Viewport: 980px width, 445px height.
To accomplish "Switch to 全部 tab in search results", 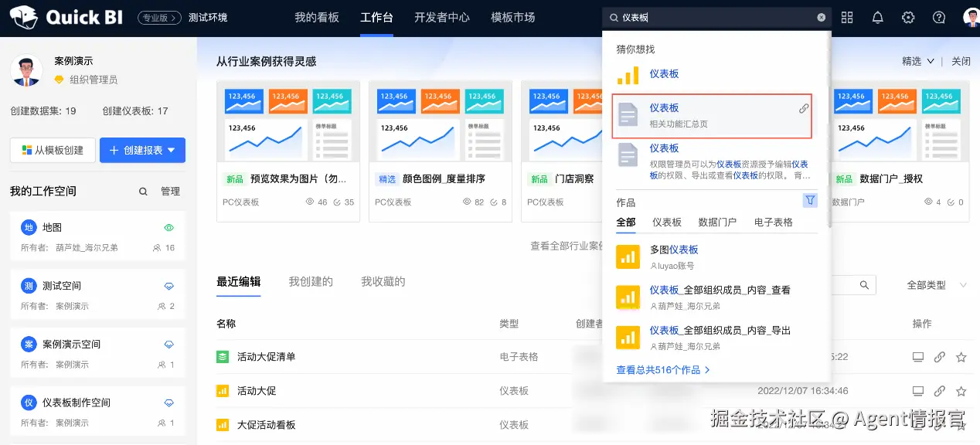I will pos(626,222).
